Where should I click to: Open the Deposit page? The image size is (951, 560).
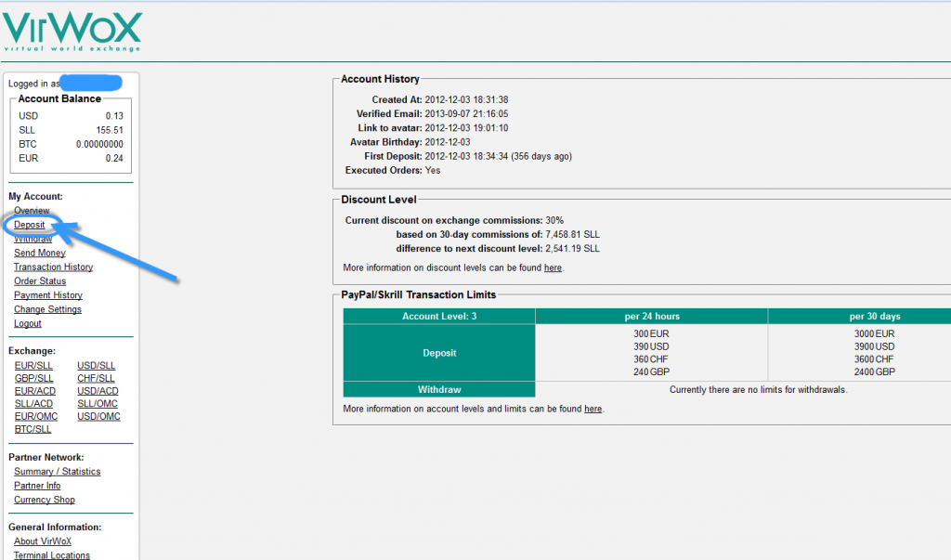29,225
